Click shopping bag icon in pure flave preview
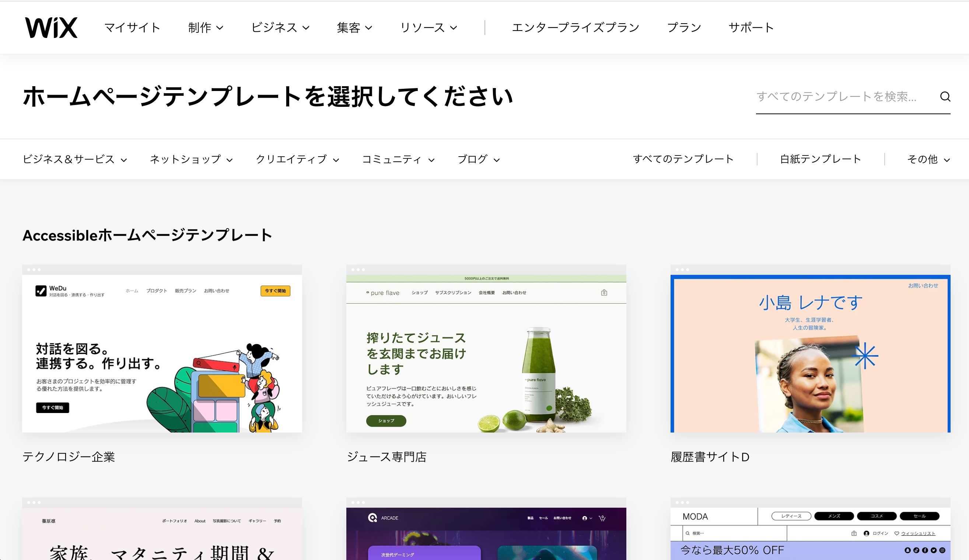Image resolution: width=969 pixels, height=560 pixels. point(604,293)
